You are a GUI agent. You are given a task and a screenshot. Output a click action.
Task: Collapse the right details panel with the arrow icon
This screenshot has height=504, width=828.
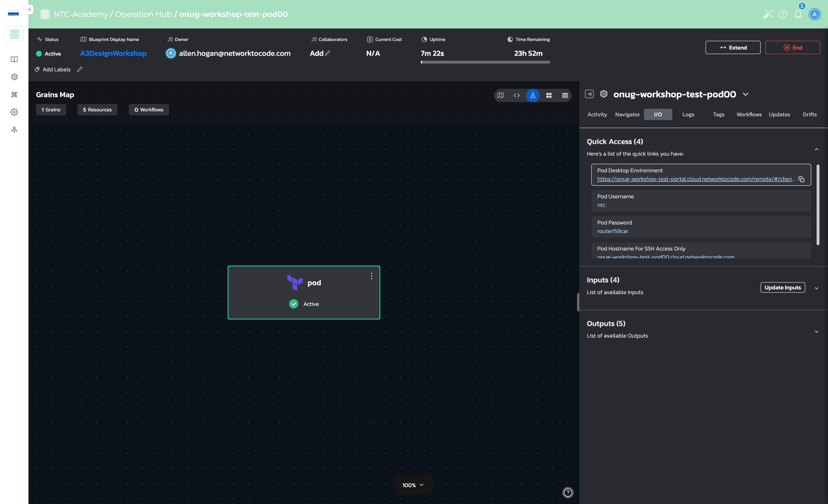point(589,94)
